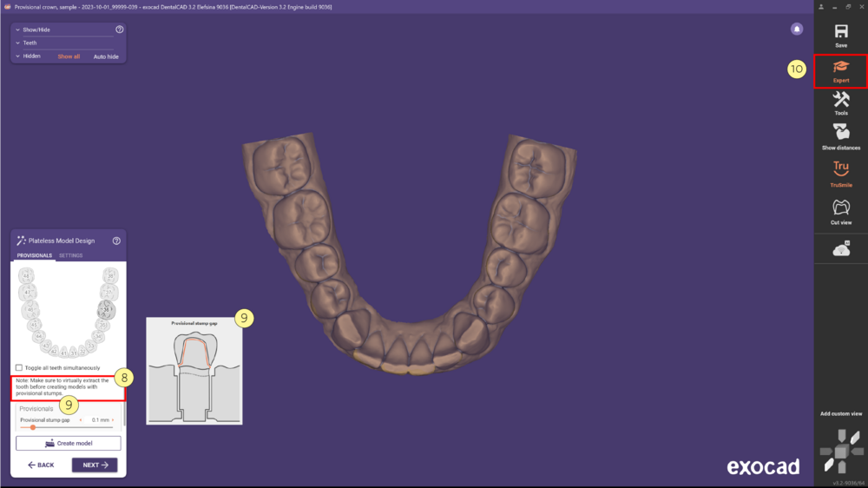This screenshot has width=868, height=488.
Task: Enable Toggle all teeth simultaneously
Action: pos(19,368)
